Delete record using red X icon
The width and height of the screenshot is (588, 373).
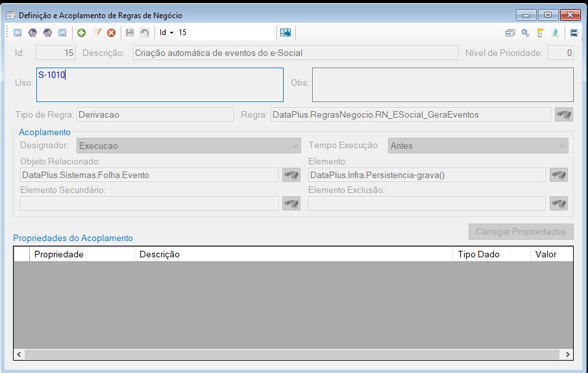pyautogui.click(x=111, y=32)
